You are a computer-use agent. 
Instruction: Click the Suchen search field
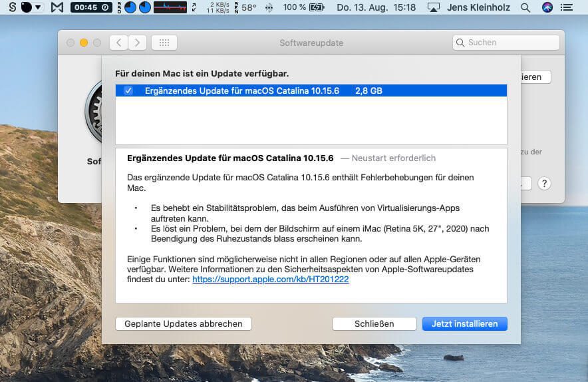506,43
